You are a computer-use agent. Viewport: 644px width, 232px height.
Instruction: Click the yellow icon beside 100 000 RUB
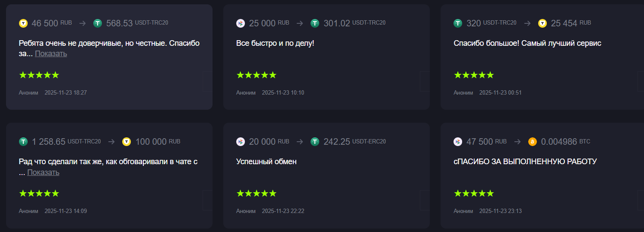click(127, 142)
